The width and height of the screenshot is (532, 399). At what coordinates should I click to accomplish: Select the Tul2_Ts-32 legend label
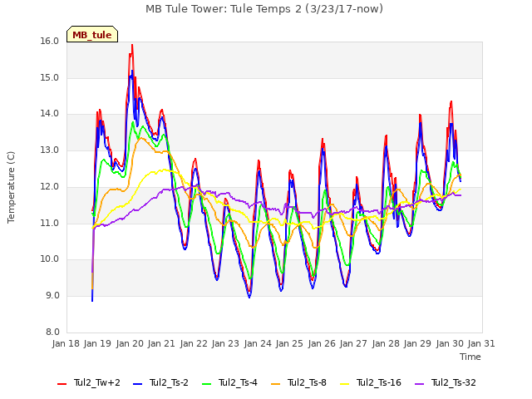(x=454, y=382)
